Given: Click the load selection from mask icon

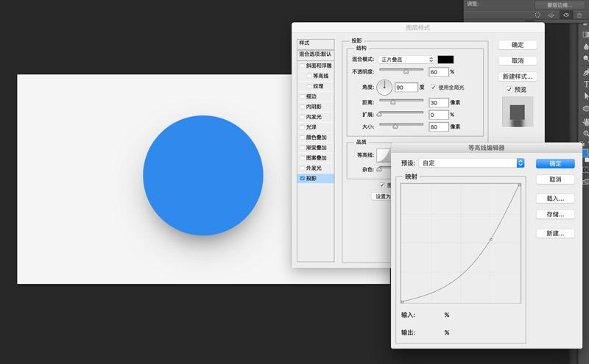Looking at the screenshot, I should point(537,15).
